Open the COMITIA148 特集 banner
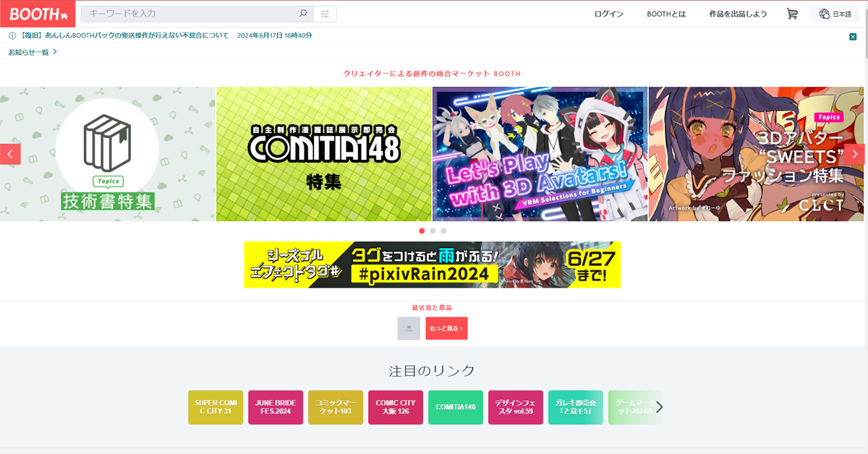Viewport: 868px width, 454px height. coord(324,154)
